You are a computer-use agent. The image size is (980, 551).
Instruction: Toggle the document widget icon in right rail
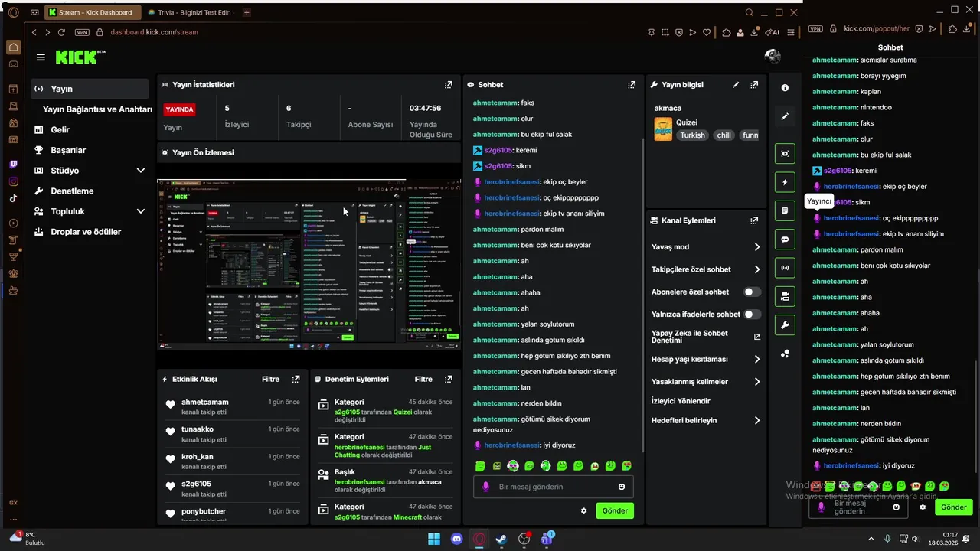(785, 210)
